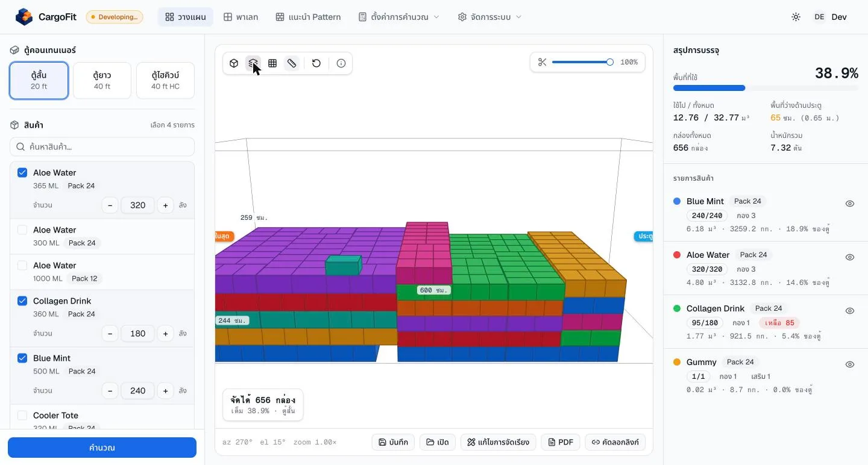Toggle Collagen Drink visibility eye icon

point(850,311)
